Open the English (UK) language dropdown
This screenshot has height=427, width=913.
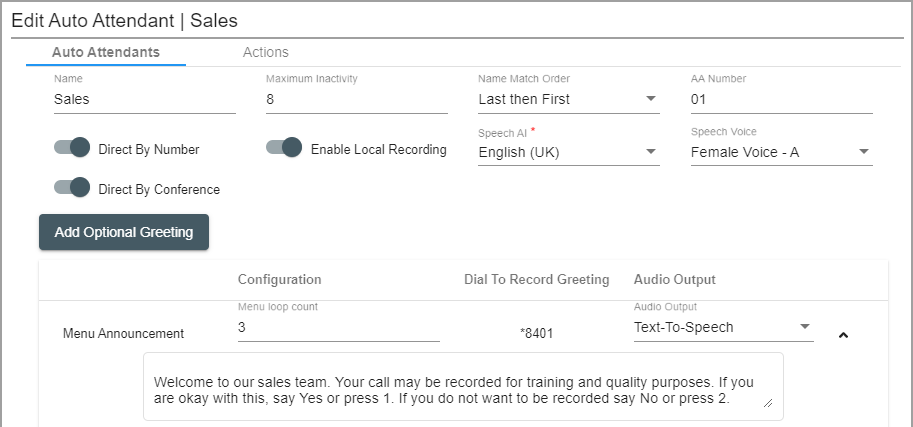click(569, 153)
